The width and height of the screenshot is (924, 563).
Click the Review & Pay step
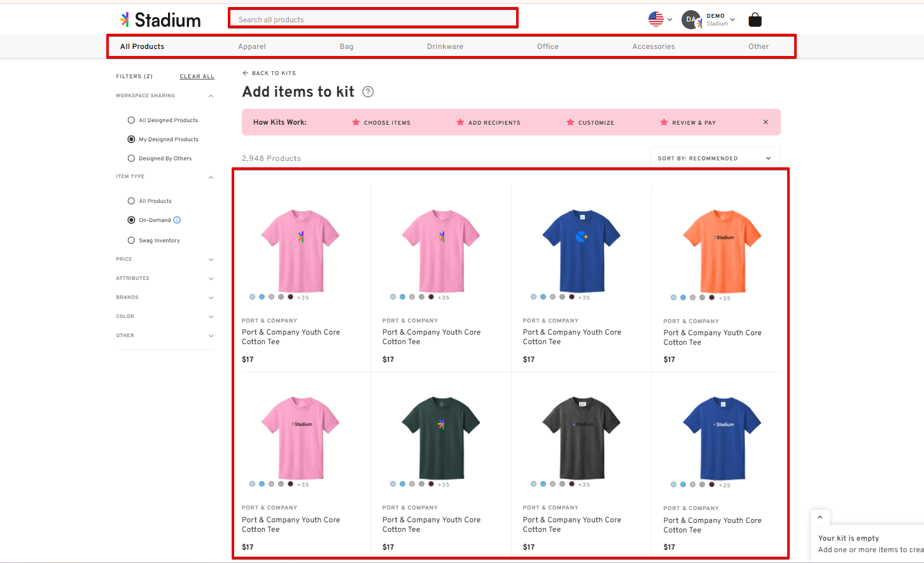coord(688,122)
